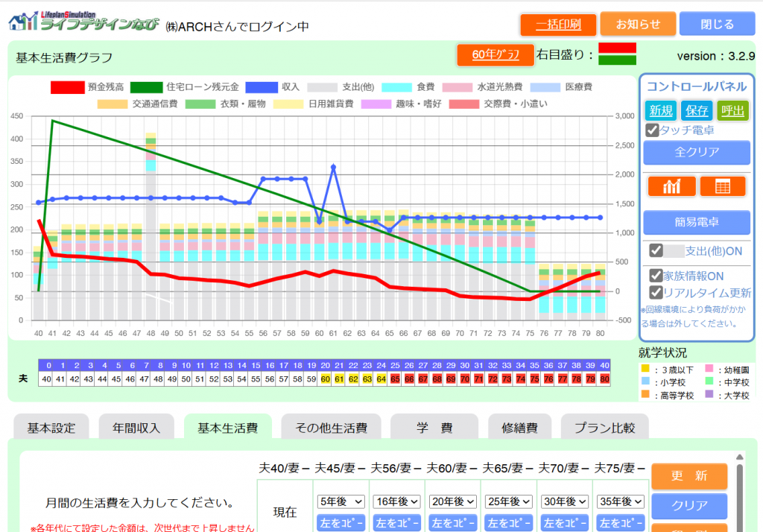The height and width of the screenshot is (532, 763).
Task: Open the 5年後 dropdown
Action: tap(341, 501)
